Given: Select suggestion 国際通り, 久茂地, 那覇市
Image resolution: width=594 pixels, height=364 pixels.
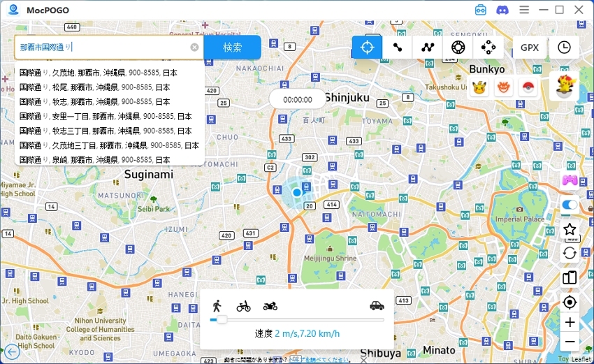Looking at the screenshot, I should [x=110, y=73].
